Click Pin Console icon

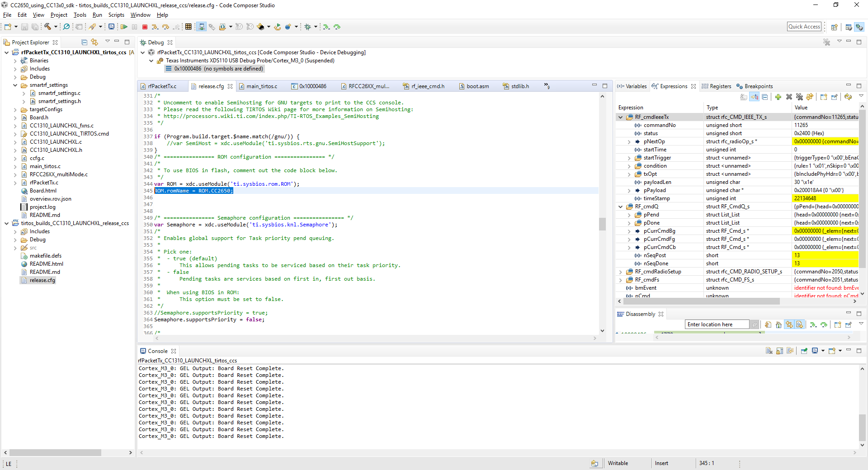[804, 351]
